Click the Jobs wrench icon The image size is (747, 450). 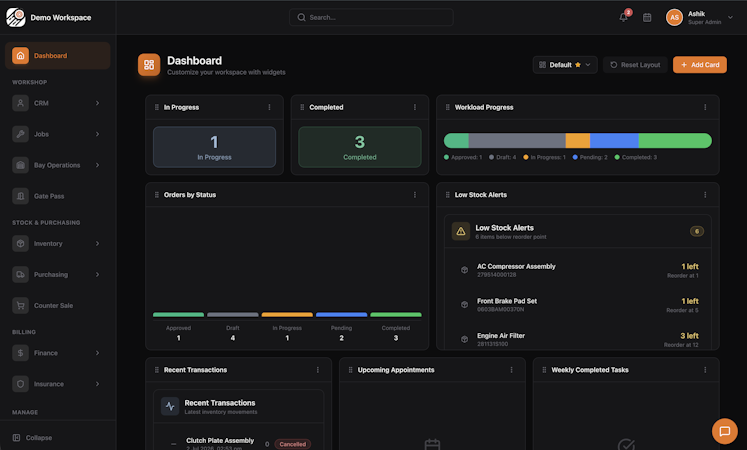[20, 134]
